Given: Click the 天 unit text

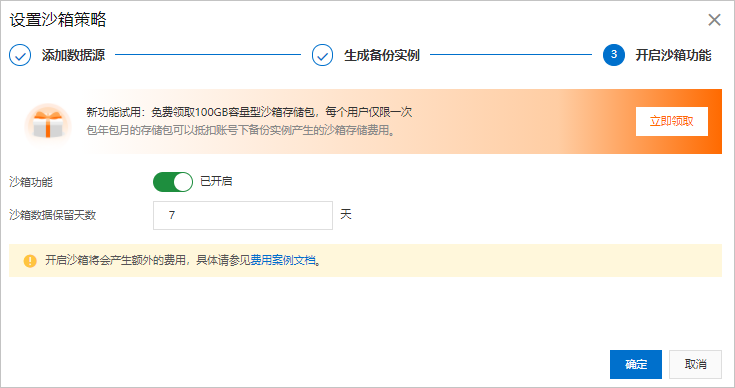Looking at the screenshot, I should coord(345,215).
